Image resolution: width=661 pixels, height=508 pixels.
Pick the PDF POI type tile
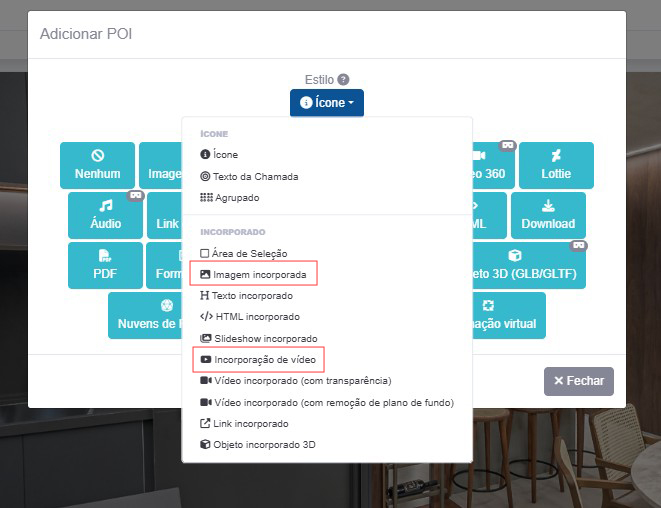pos(105,265)
